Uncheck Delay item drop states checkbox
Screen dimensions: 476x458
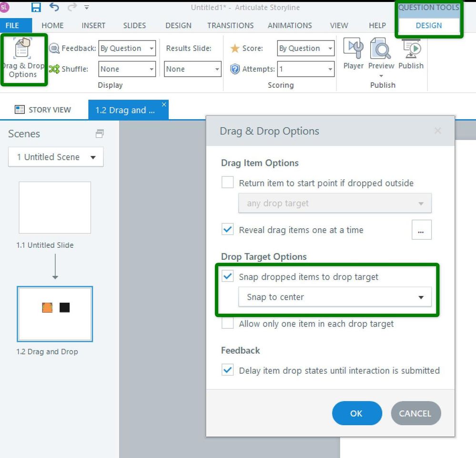(x=227, y=370)
